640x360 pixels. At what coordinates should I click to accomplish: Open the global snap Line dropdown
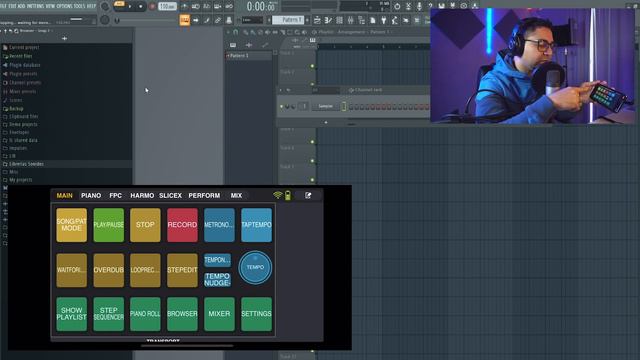252,20
